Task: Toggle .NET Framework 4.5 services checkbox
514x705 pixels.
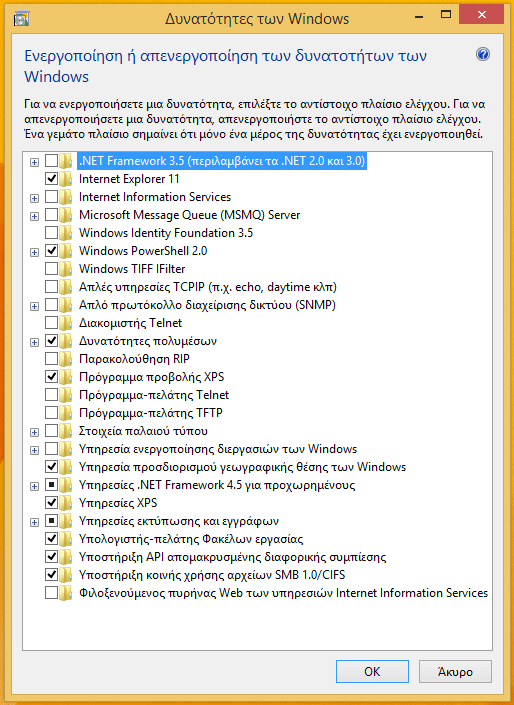Action: pyautogui.click(x=51, y=484)
